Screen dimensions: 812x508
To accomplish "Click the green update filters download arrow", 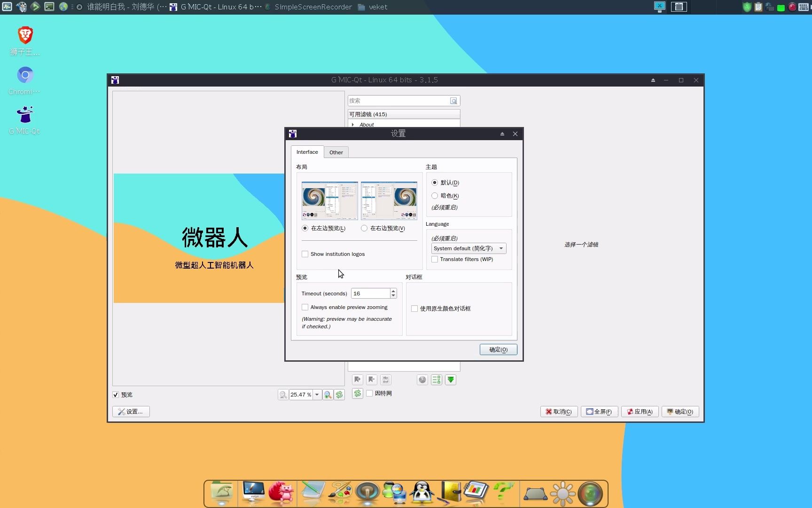I will 450,380.
